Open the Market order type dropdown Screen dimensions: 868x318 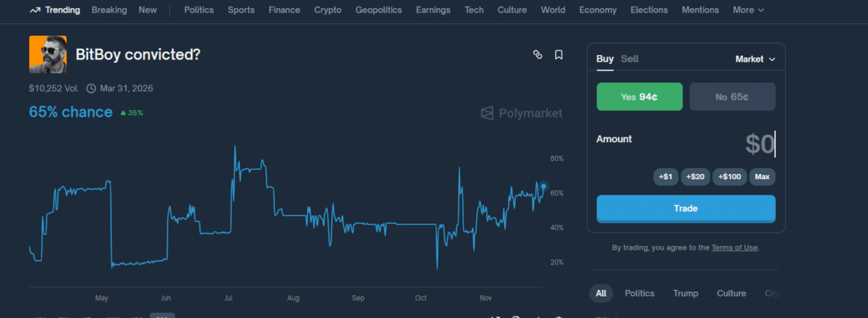pos(754,59)
